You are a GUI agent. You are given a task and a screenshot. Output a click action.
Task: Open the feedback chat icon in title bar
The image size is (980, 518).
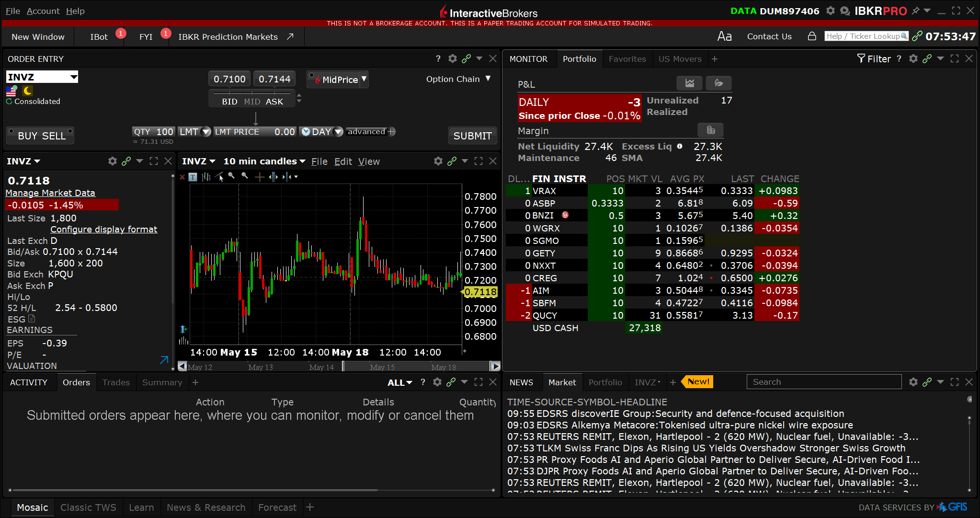[x=845, y=11]
